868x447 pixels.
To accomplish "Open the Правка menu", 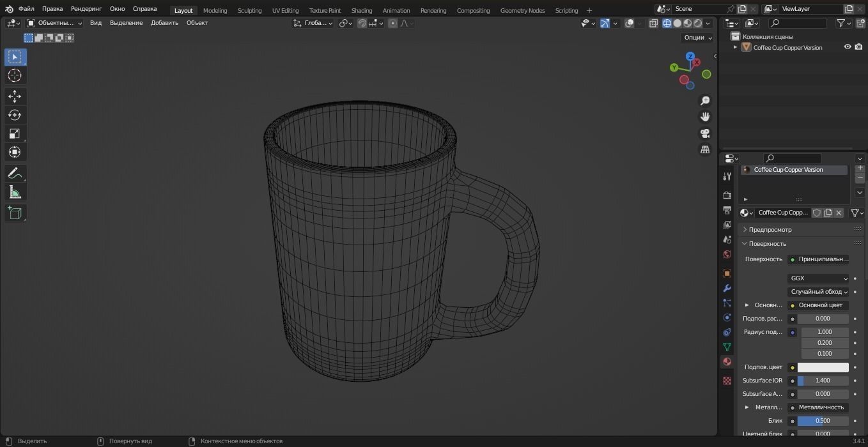I will pyautogui.click(x=52, y=9).
